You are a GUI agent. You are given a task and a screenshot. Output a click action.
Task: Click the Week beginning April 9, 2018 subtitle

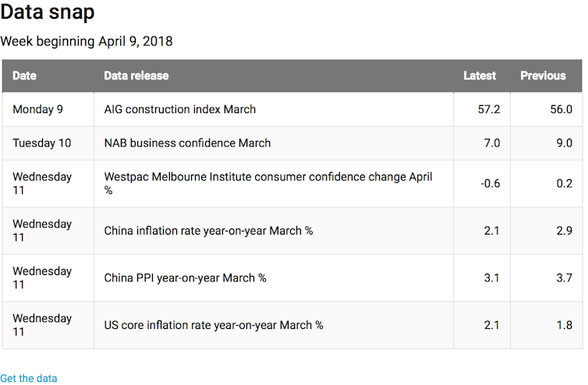tap(87, 41)
